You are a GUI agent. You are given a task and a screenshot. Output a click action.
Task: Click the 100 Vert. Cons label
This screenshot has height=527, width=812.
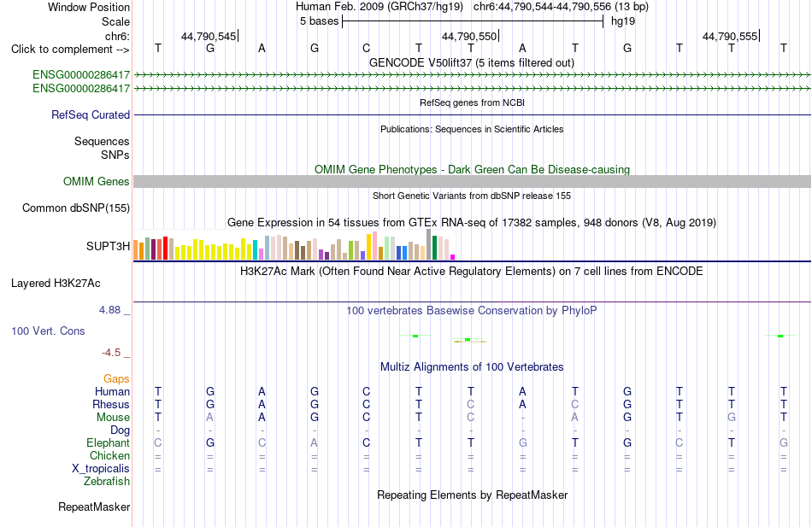48,331
